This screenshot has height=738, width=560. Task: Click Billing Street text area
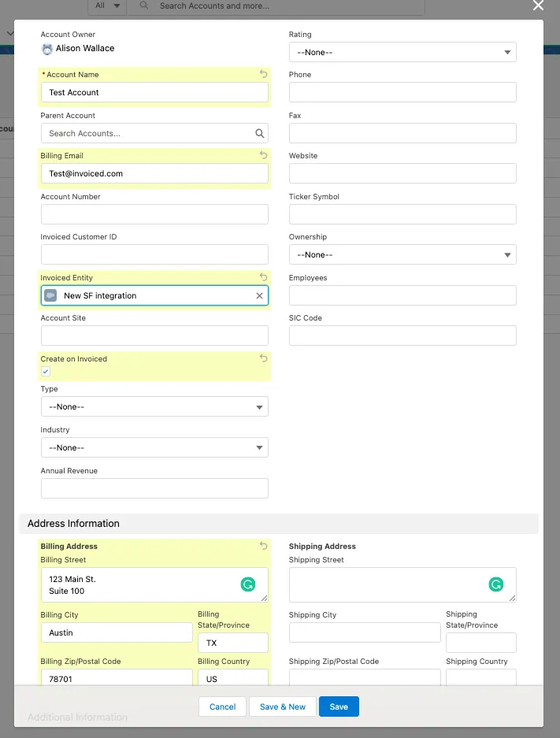point(154,585)
